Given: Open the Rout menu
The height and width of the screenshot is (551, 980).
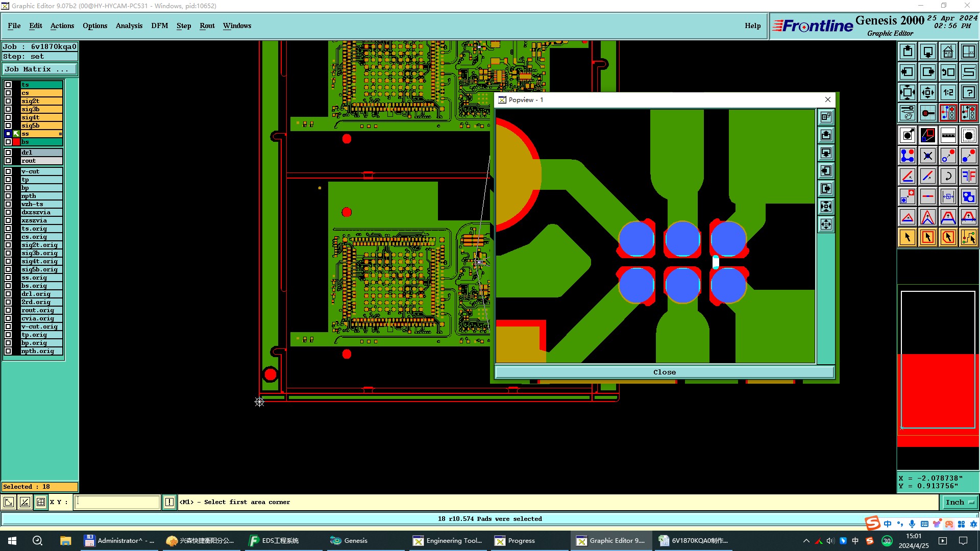Looking at the screenshot, I should pos(207,26).
